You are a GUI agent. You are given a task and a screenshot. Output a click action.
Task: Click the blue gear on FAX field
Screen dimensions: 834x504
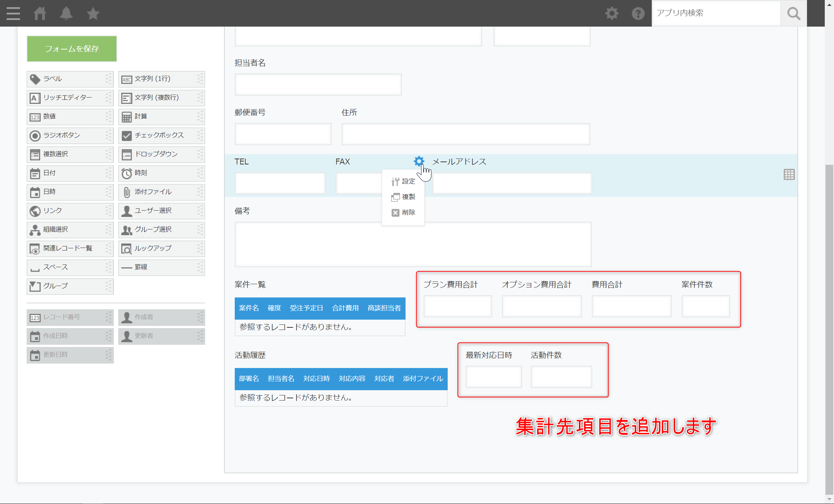(419, 161)
